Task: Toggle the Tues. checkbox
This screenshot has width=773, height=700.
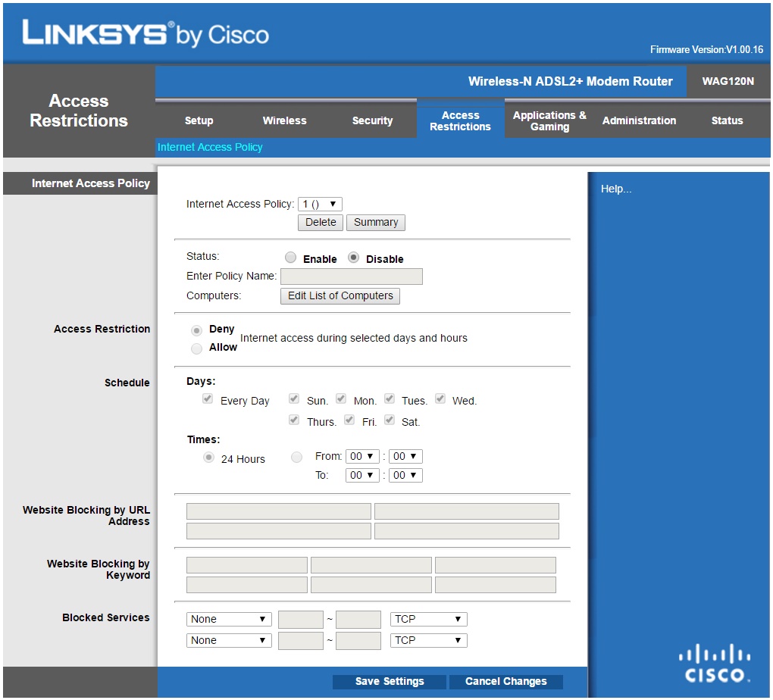Action: 390,398
